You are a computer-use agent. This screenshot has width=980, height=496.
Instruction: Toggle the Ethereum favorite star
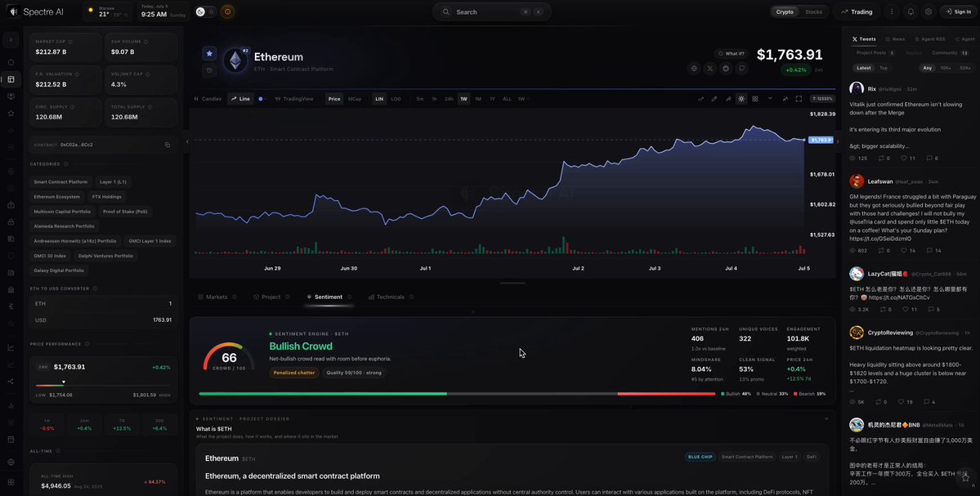coord(209,54)
